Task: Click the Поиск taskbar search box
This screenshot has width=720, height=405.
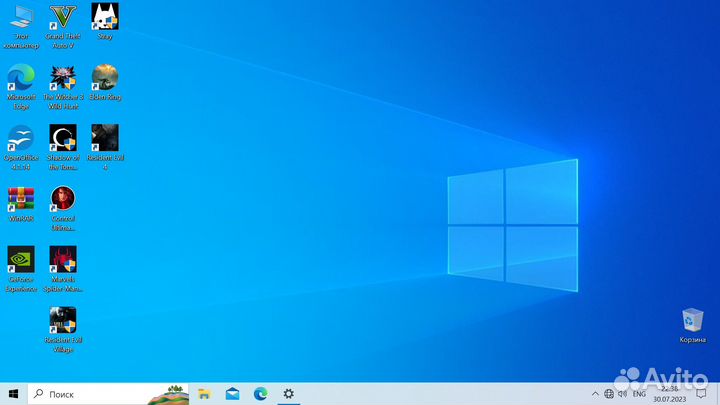Action: point(108,394)
